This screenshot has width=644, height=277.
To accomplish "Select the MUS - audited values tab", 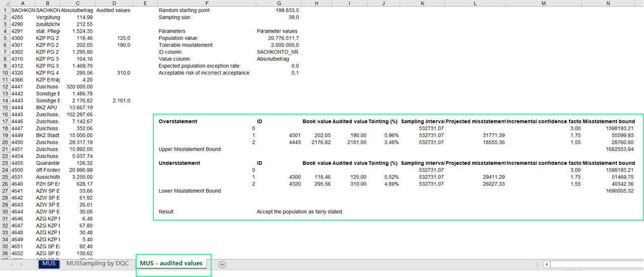I will point(171,263).
